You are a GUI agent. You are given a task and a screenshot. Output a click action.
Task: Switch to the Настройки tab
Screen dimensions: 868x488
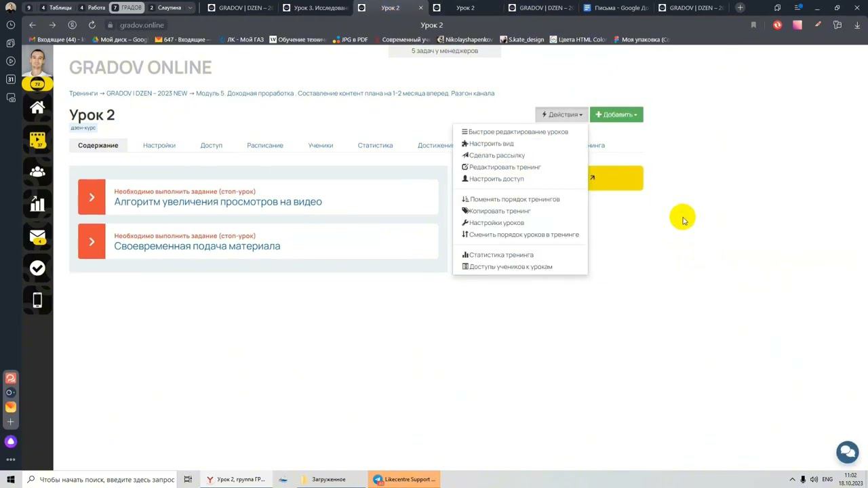tap(159, 145)
